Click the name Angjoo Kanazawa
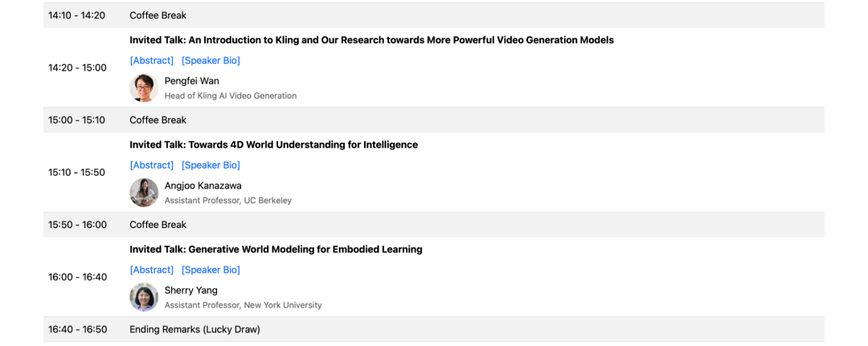Image resolution: width=868 pixels, height=346 pixels. (203, 185)
